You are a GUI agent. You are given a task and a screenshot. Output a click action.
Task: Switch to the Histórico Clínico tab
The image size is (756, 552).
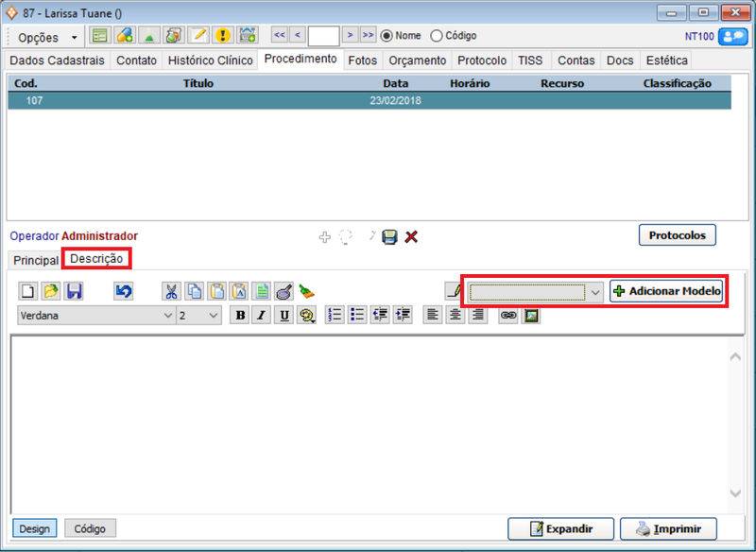point(210,60)
